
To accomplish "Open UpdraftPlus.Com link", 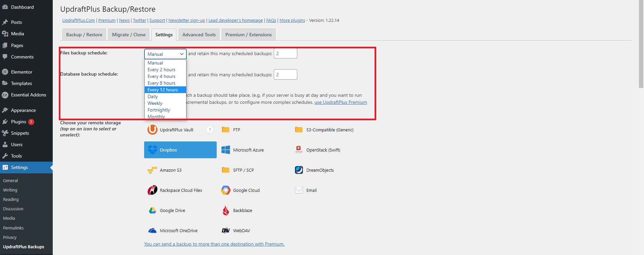I will pyautogui.click(x=79, y=20).
